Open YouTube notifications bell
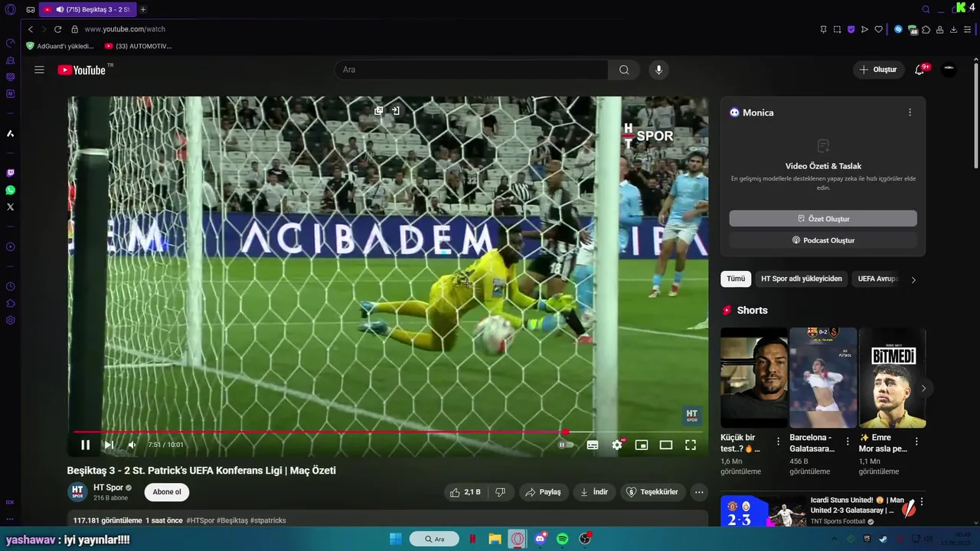 click(x=920, y=70)
